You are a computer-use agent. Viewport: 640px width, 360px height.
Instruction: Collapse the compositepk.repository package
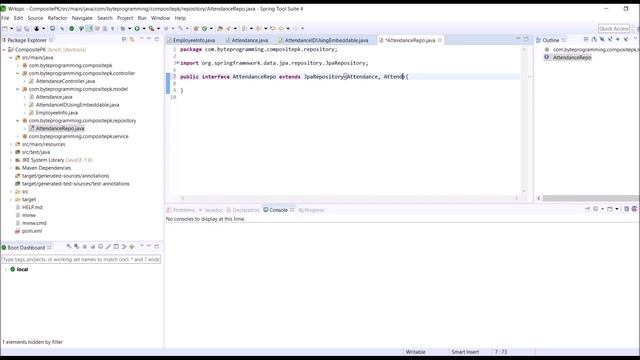[18, 121]
